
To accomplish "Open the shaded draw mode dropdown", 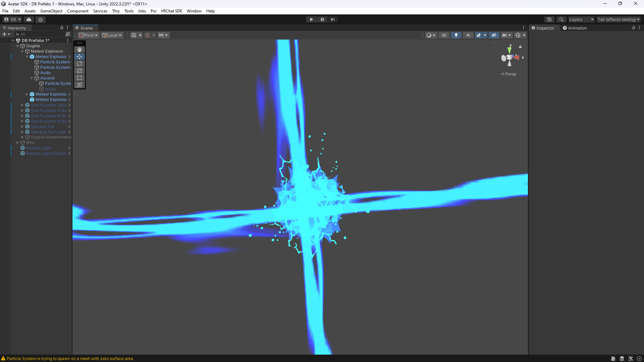I will (x=431, y=35).
